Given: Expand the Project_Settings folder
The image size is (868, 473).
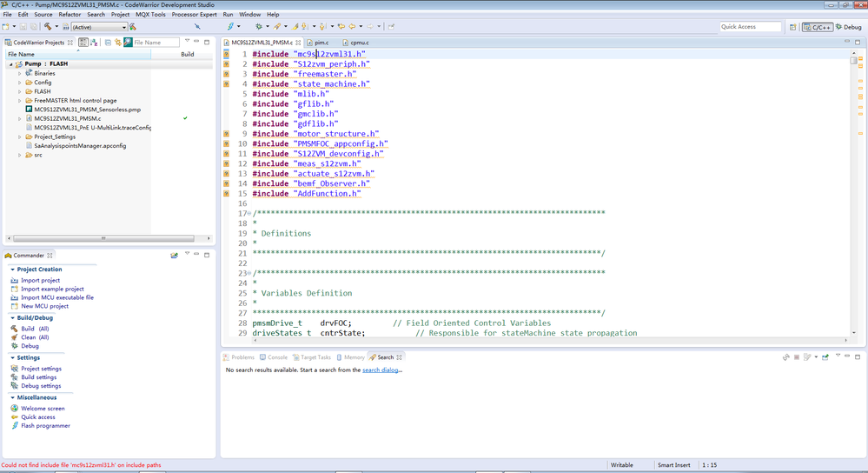Looking at the screenshot, I should pos(20,137).
